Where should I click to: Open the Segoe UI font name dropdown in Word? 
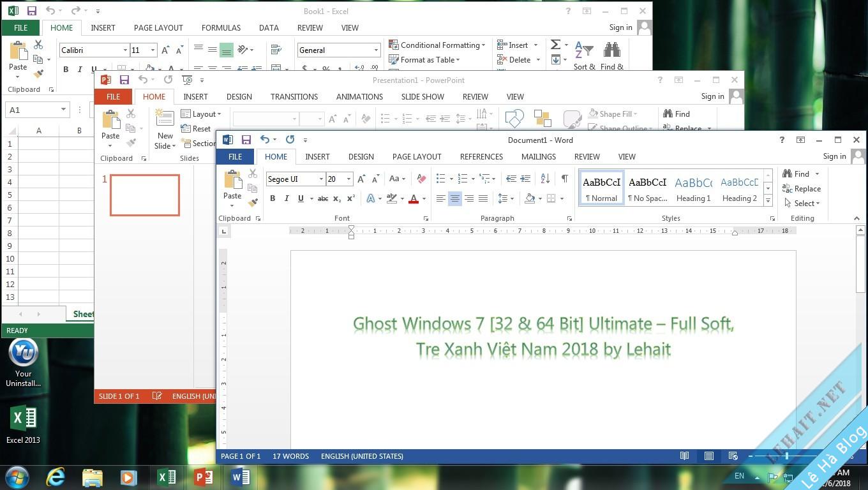click(x=321, y=179)
